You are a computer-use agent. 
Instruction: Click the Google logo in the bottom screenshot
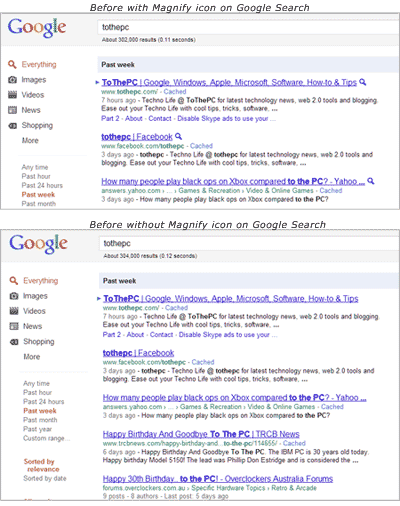[38, 244]
